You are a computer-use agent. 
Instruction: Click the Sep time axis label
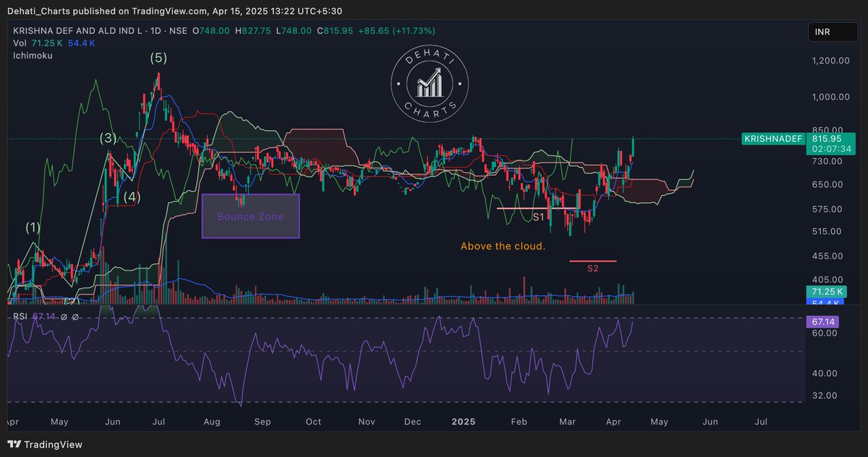point(263,422)
